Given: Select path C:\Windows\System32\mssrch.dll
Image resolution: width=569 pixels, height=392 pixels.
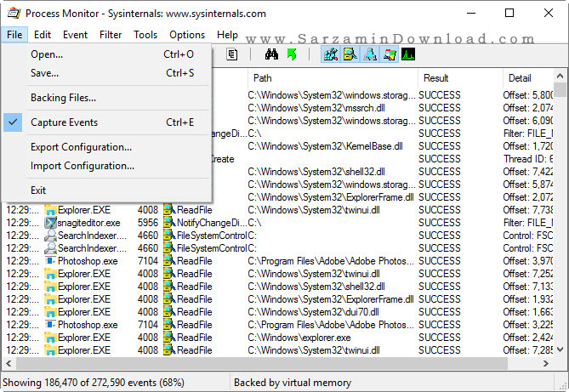Looking at the screenshot, I should click(x=316, y=108).
